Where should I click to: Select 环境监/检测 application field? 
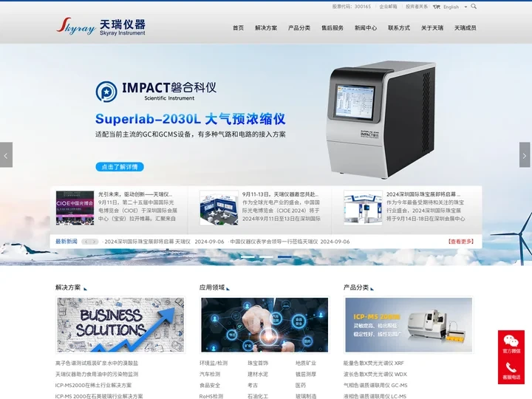click(x=214, y=363)
